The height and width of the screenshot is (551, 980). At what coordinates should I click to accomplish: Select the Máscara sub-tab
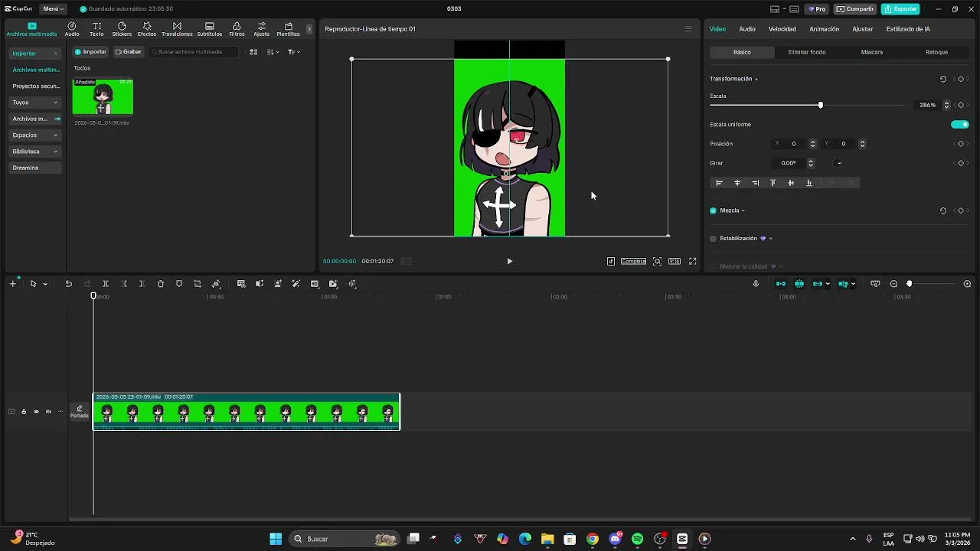(872, 52)
